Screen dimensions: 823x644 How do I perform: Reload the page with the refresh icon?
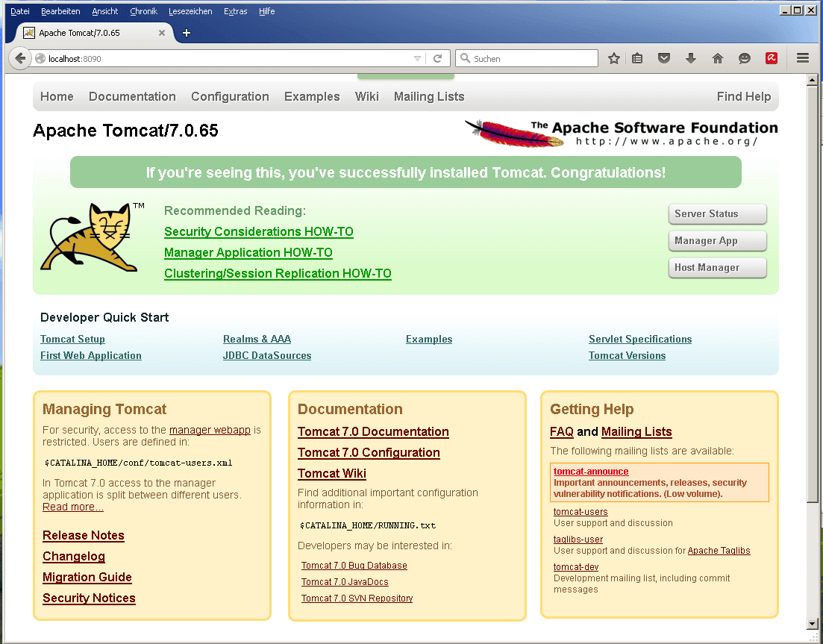(x=438, y=58)
